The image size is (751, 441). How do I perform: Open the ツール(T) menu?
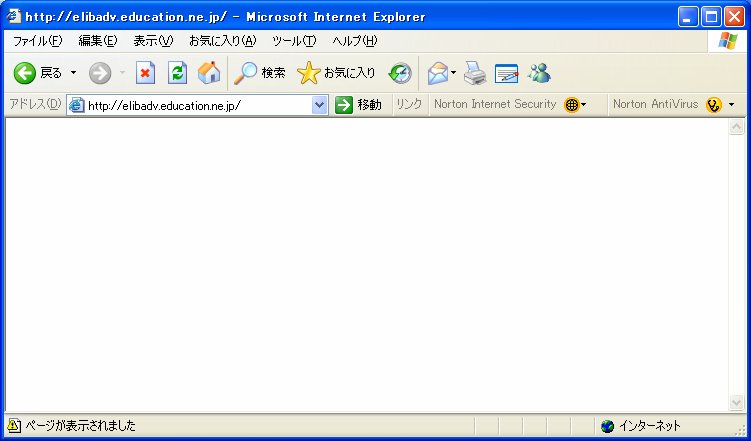(294, 41)
